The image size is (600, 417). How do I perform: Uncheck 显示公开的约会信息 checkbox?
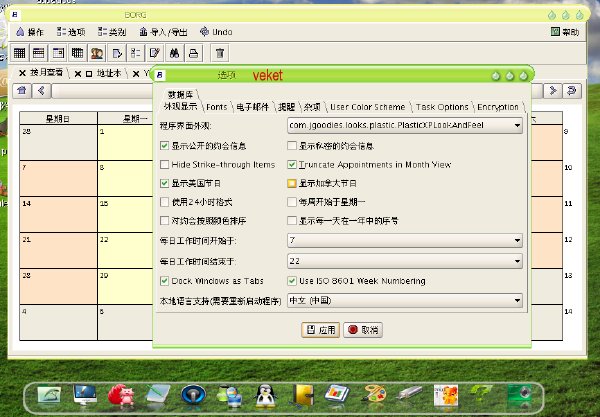(164, 146)
